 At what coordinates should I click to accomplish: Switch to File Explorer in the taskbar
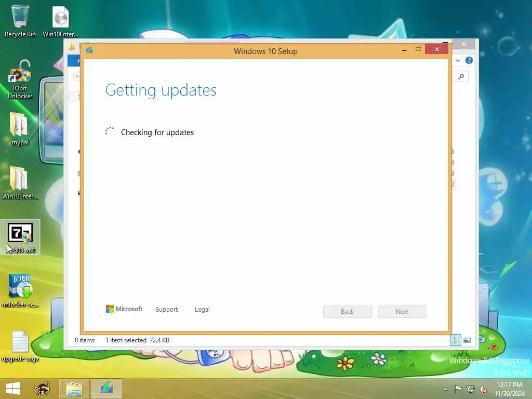coord(74,389)
